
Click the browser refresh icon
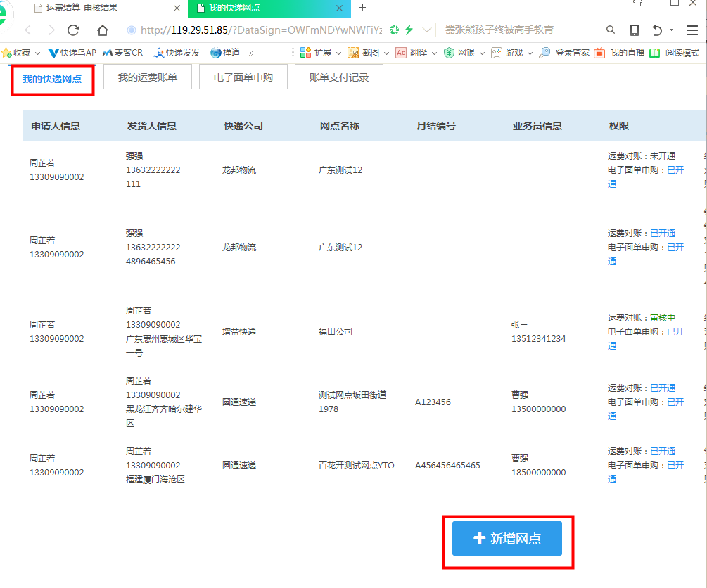tap(73, 30)
